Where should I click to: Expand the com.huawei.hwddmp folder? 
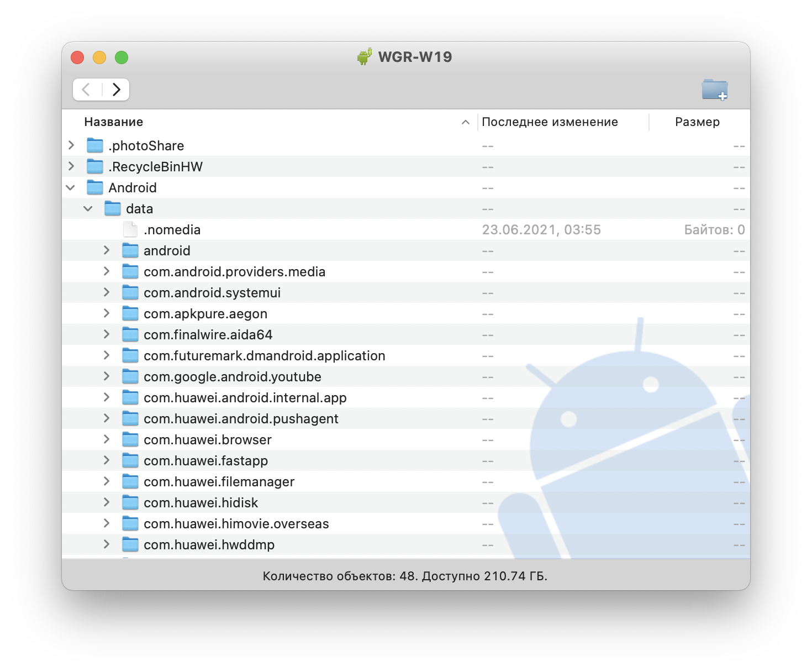(x=107, y=544)
